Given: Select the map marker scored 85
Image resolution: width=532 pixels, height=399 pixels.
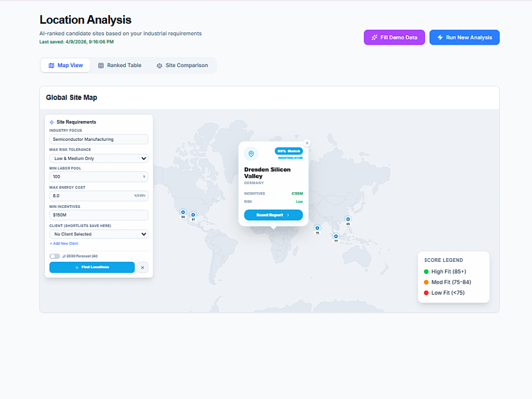Looking at the screenshot, I should point(348,219).
